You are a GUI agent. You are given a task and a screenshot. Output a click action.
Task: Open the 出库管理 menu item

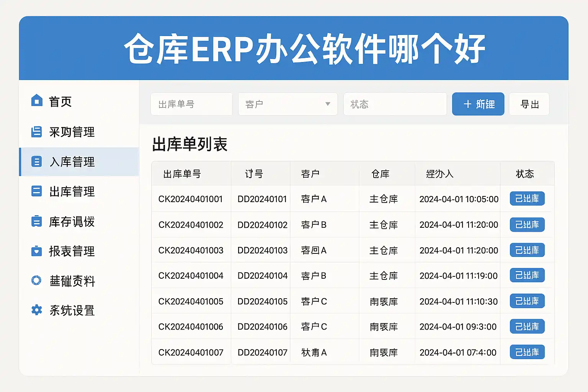(72, 191)
